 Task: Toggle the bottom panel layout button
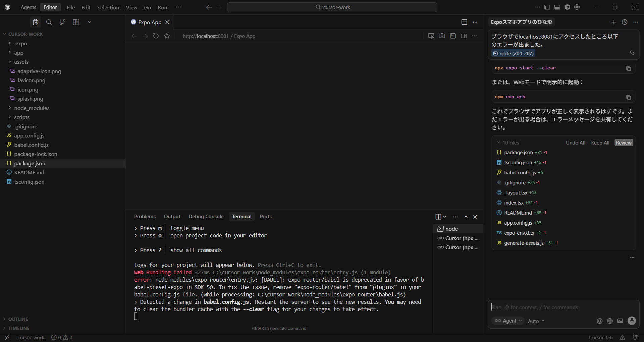[557, 7]
